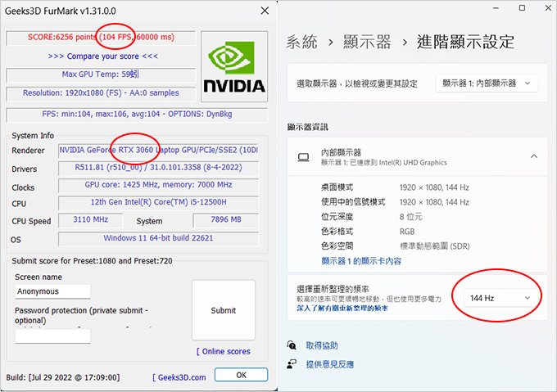
Task: Select the Renderer RTX 3060 field
Action: (x=158, y=150)
